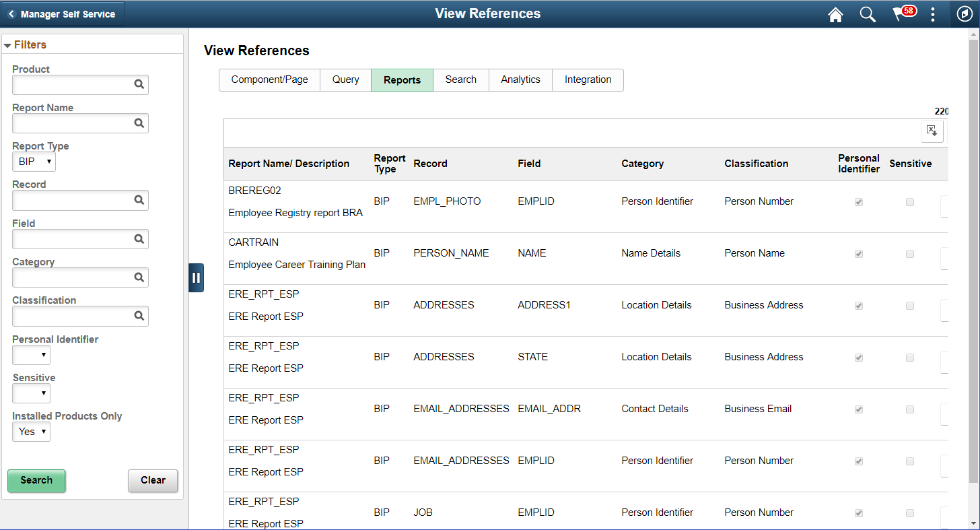Clear all filters with Clear button
Image resolution: width=980 pixels, height=530 pixels.
153,480
